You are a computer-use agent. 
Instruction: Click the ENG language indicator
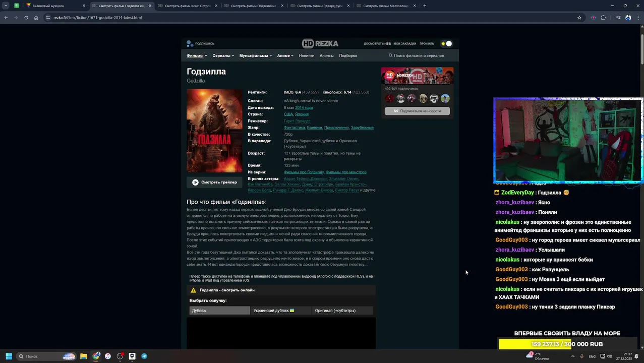592,356
